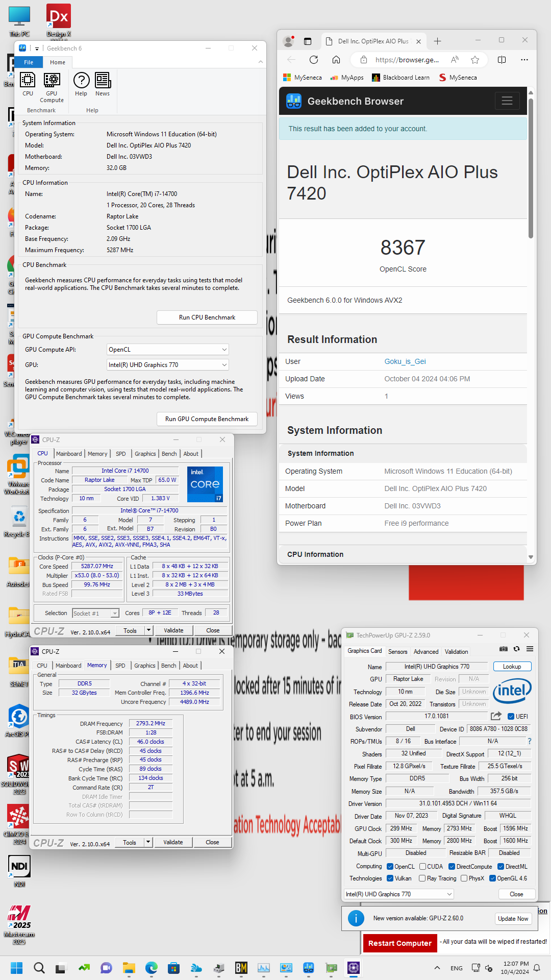Viewport: 551px width, 980px height.
Task: Show hidden system tray icons
Action: (437, 968)
